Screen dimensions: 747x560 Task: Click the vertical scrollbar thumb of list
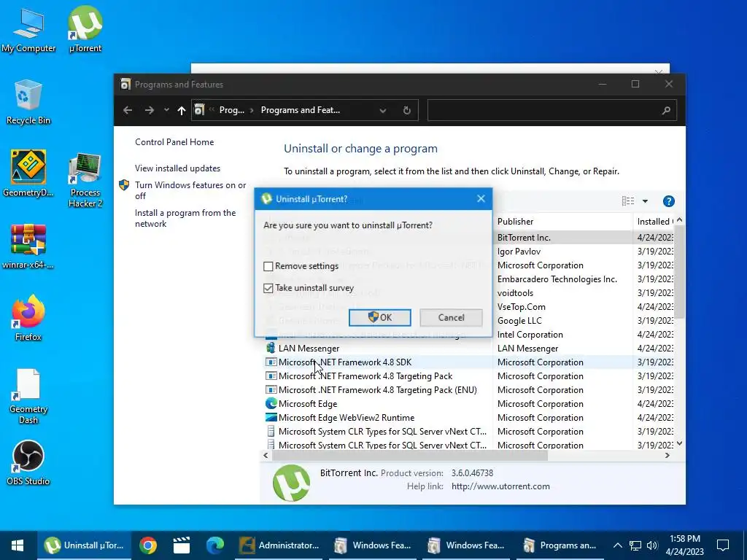[x=679, y=271]
